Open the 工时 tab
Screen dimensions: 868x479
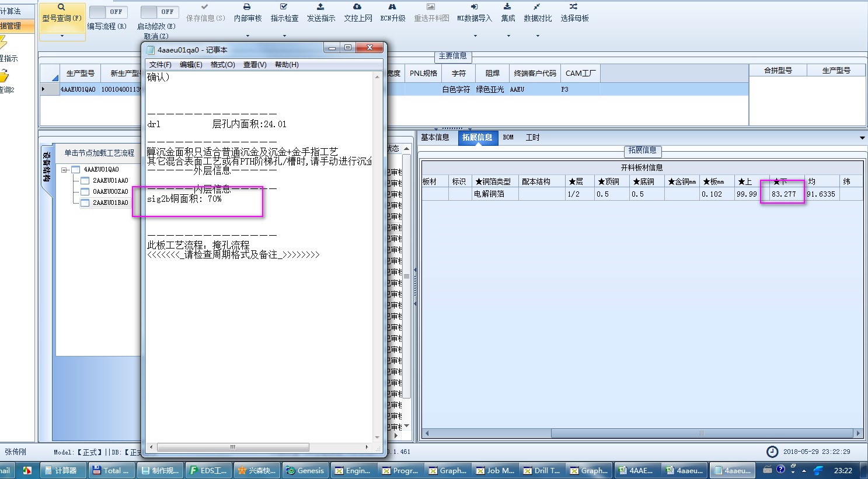click(532, 138)
